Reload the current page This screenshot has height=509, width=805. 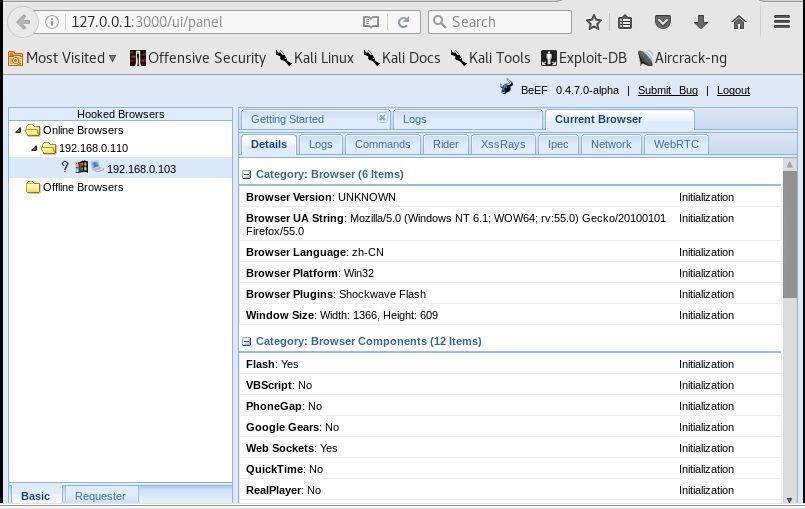coord(404,22)
